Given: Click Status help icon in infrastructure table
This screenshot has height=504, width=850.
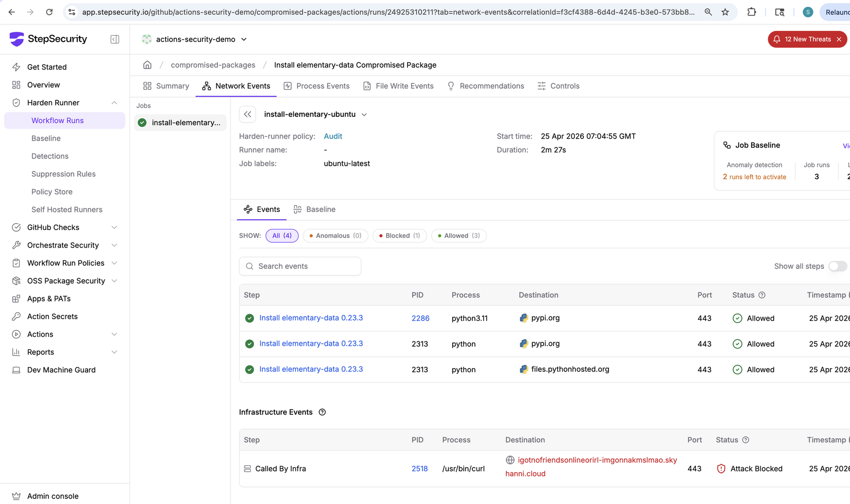Looking at the screenshot, I should click(745, 440).
